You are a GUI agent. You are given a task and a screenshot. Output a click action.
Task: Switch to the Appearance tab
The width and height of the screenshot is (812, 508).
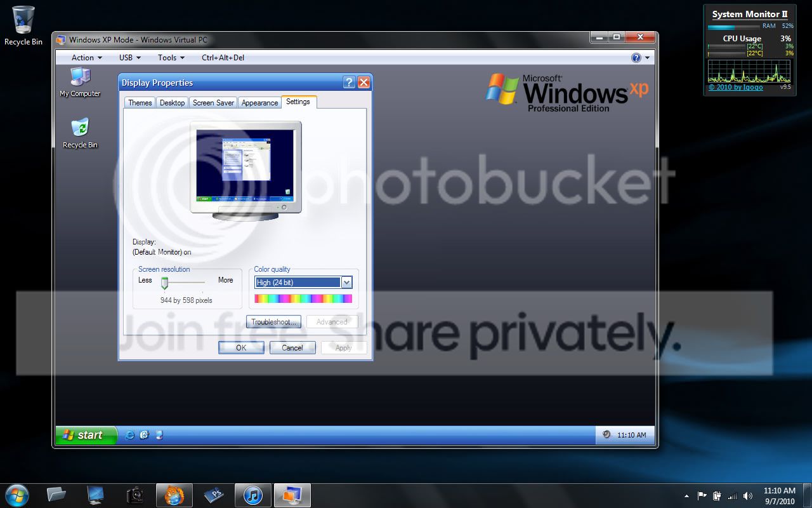[x=259, y=103]
